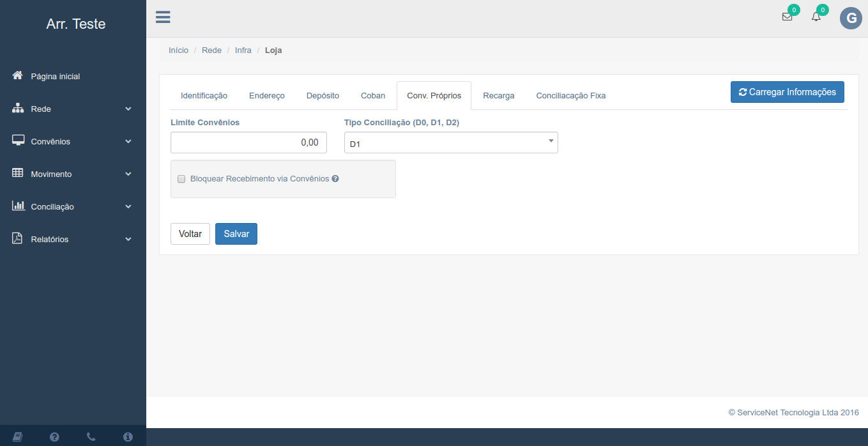Screen dimensions: 868x446
Task: Expand the Convênios sidebar menu
Action: point(73,142)
